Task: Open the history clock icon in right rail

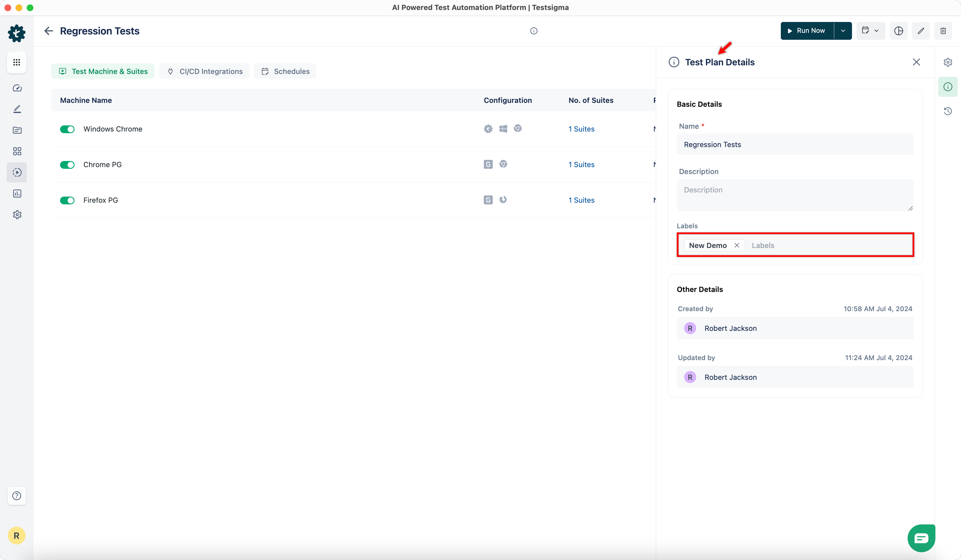Action: tap(948, 111)
